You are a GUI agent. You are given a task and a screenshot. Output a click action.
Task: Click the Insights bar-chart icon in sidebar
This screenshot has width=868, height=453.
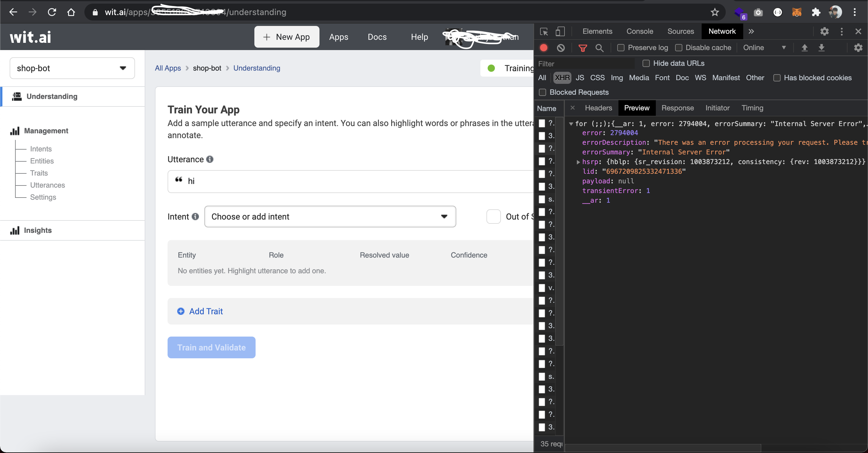point(15,230)
